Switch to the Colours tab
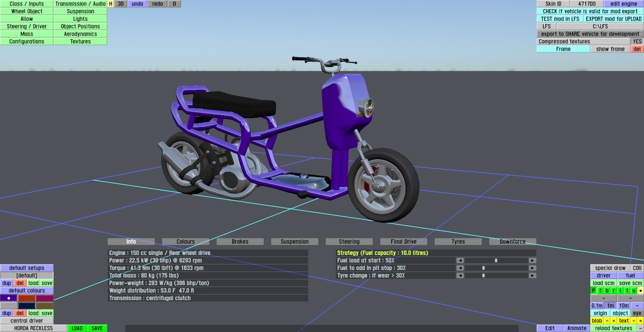Viewport: 644px width, 332px height. [186, 242]
